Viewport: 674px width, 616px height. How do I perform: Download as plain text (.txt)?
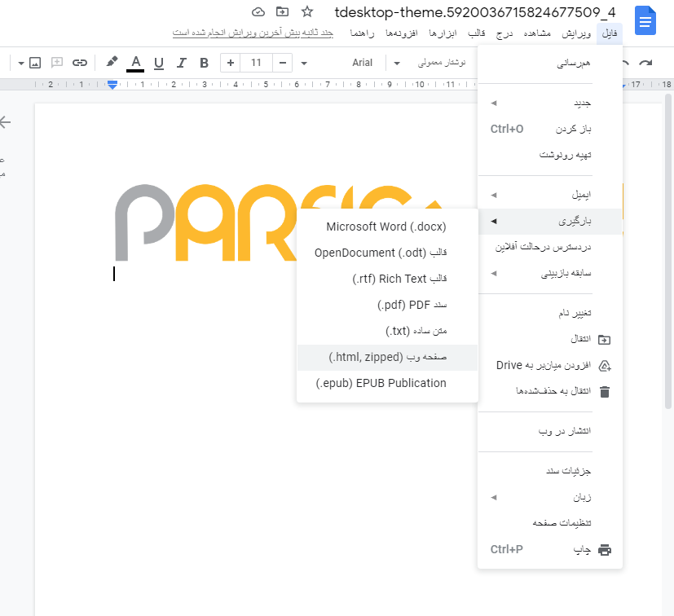click(x=387, y=331)
